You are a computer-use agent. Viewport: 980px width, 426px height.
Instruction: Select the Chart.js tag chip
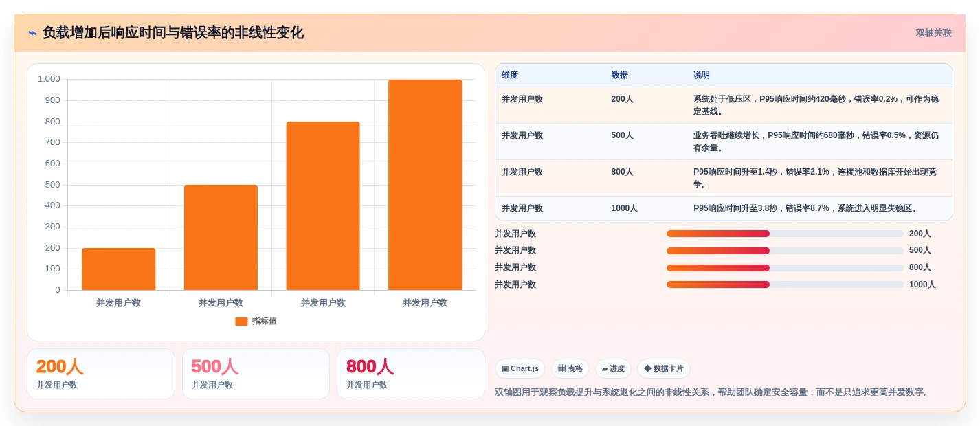[x=520, y=369]
